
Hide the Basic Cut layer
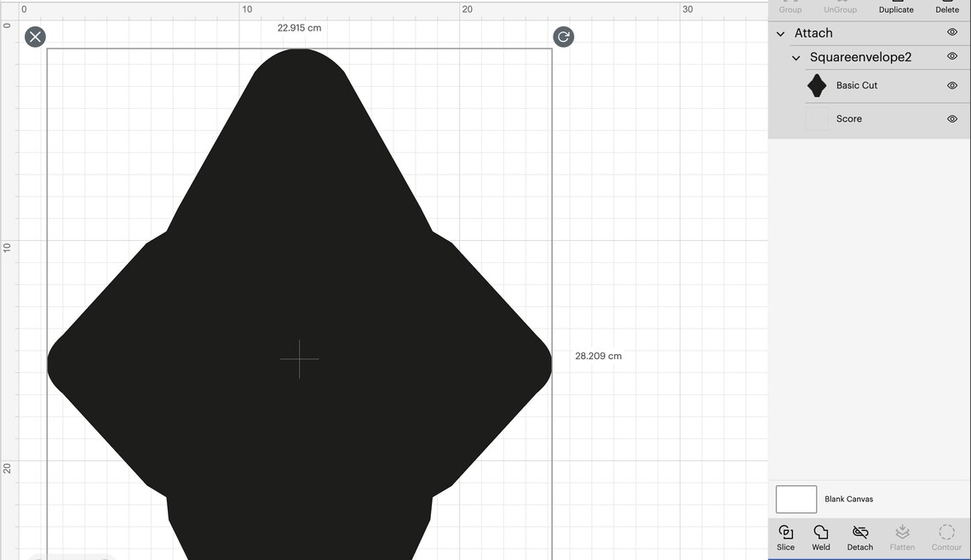pos(952,85)
